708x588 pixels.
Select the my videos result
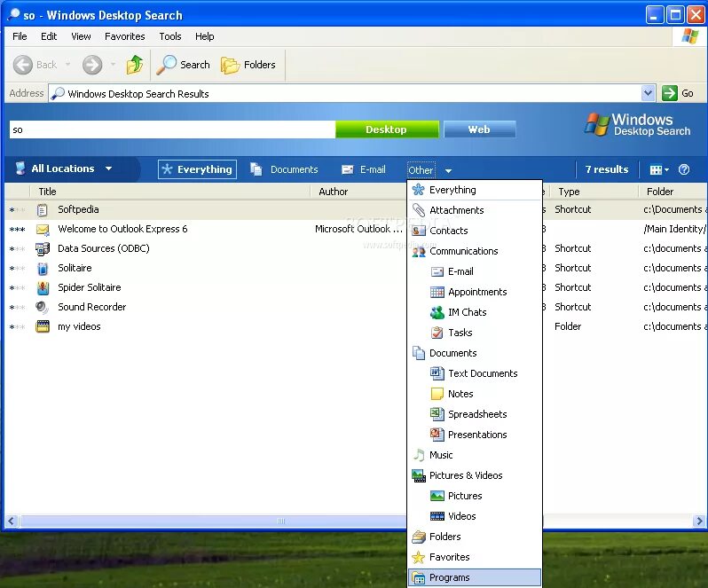pos(206,326)
